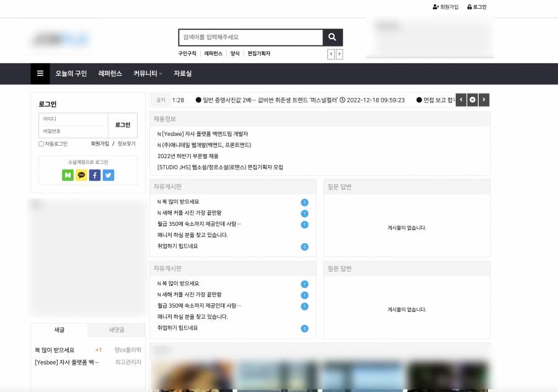Screen dimensions: 558x392
Task: Open 복 많이 받으세요 in 새글 list
Action: pyautogui.click(x=55, y=350)
